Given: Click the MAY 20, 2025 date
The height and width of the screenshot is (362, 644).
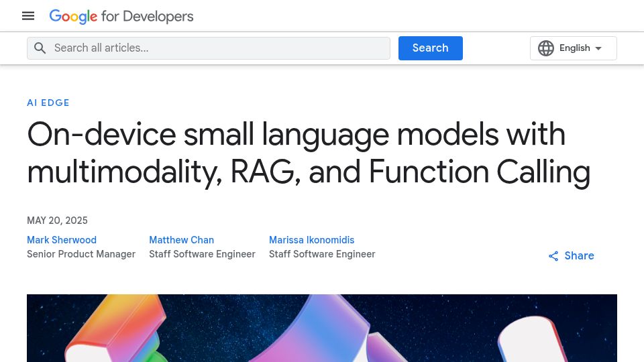Looking at the screenshot, I should pos(57,221).
